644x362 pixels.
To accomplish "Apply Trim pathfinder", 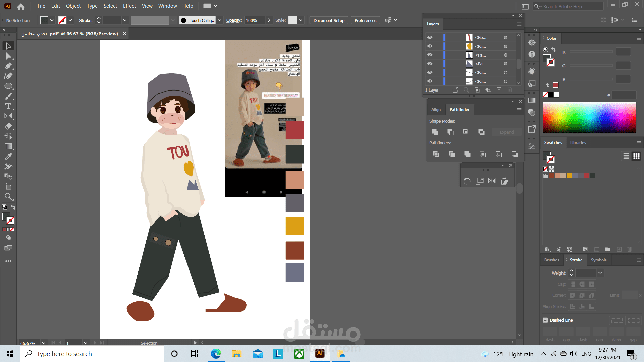I will point(452,154).
